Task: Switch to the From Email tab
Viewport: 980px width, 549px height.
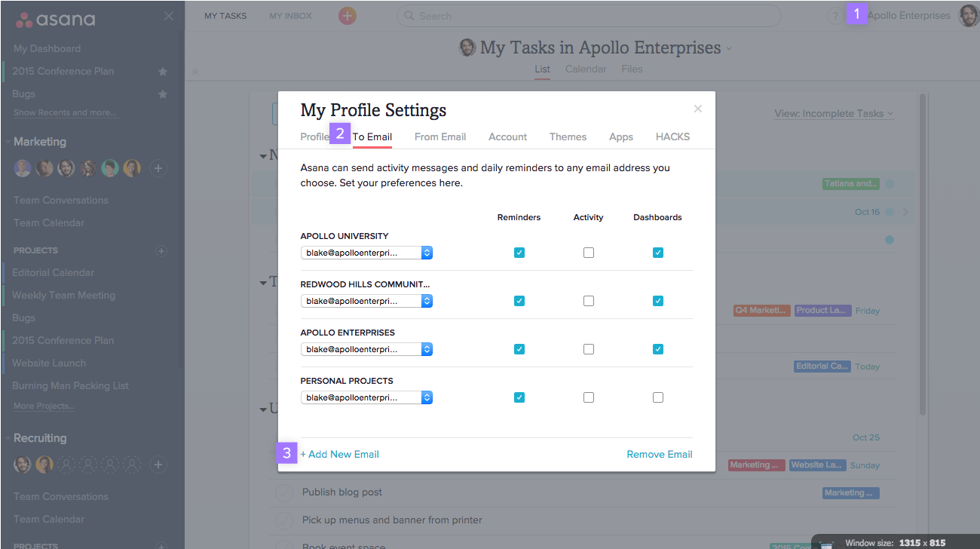Action: click(x=439, y=136)
